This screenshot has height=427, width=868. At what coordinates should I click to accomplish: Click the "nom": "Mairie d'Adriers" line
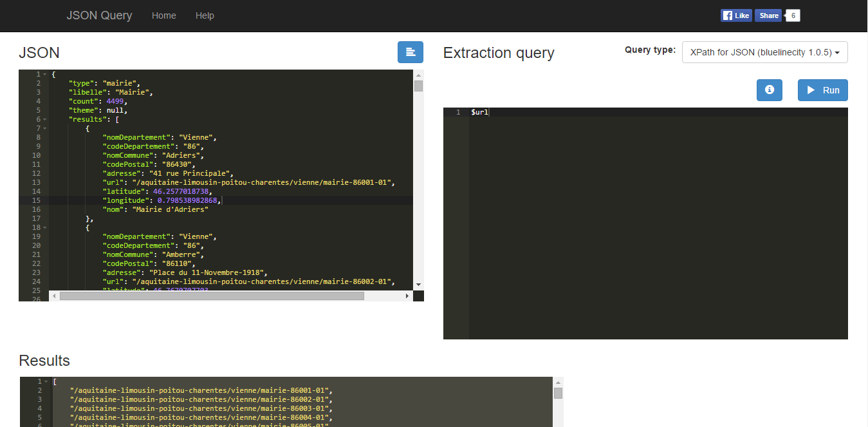tap(155, 209)
